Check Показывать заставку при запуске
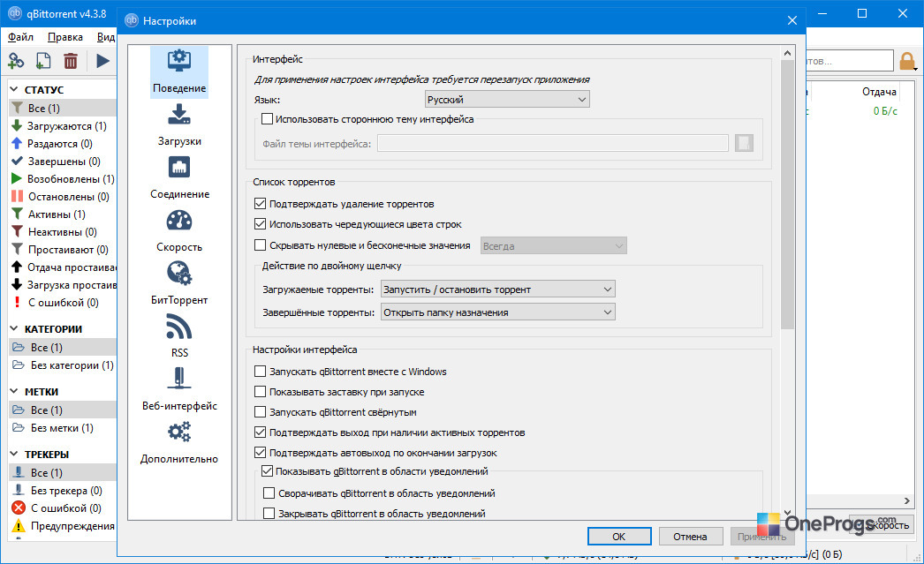This screenshot has height=564, width=924. pyautogui.click(x=260, y=392)
